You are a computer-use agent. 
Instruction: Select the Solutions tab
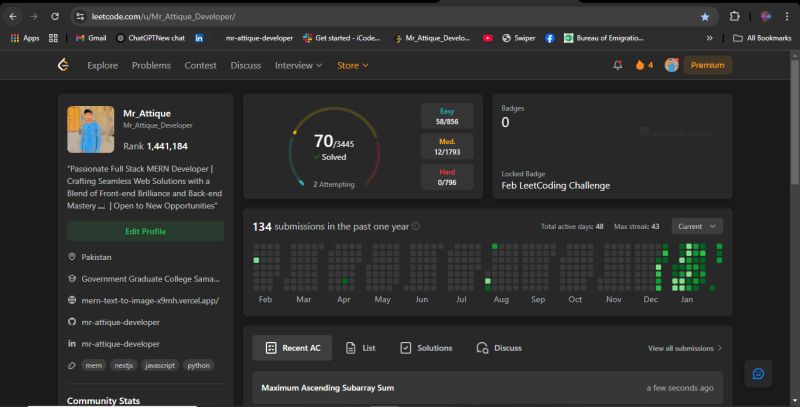tap(427, 348)
